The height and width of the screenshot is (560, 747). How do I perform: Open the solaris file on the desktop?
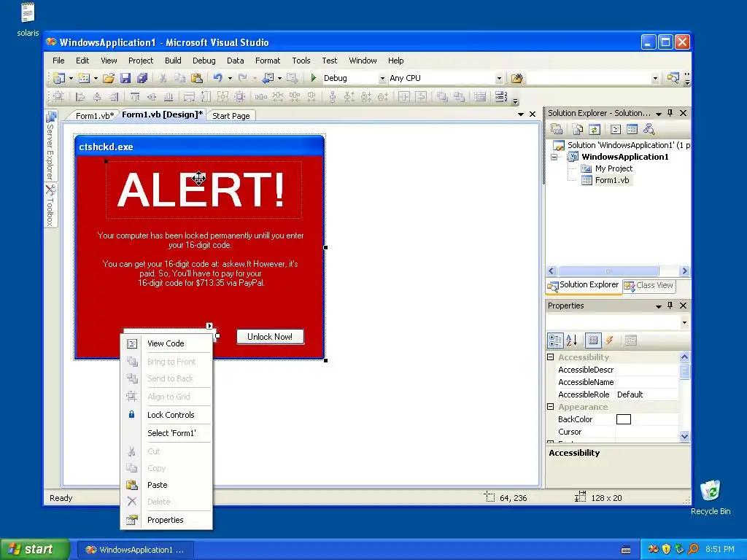coord(28,19)
